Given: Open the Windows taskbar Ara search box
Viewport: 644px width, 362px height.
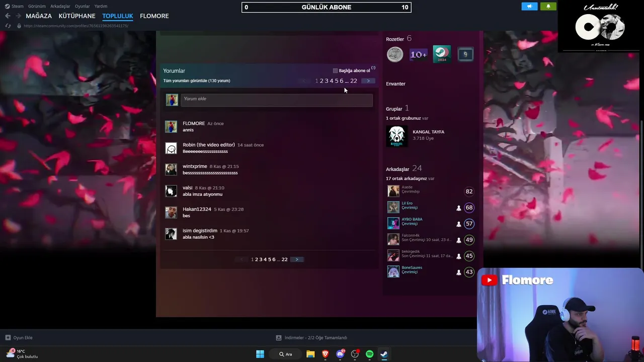Looking at the screenshot, I should [286, 354].
